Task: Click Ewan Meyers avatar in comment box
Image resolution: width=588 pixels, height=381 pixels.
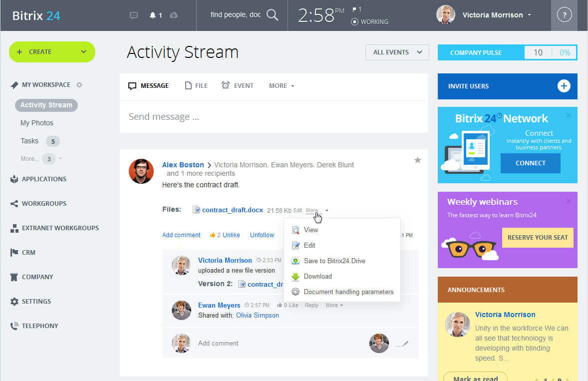Action: pyautogui.click(x=379, y=343)
